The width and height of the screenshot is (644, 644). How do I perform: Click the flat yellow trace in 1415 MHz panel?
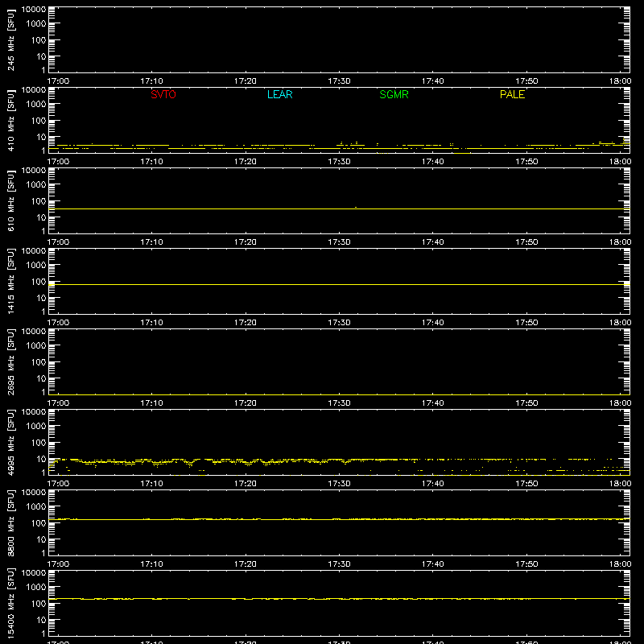tap(339, 284)
